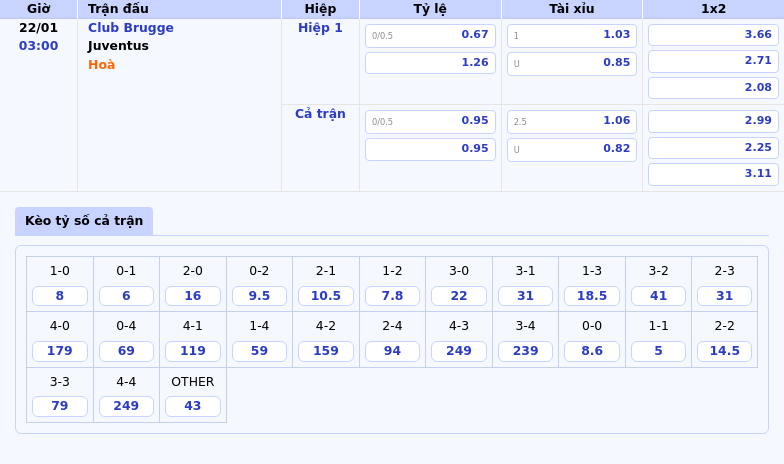This screenshot has width=784, height=464.
Task: Select first-half handicap odds 1.26
Action: (x=430, y=63)
